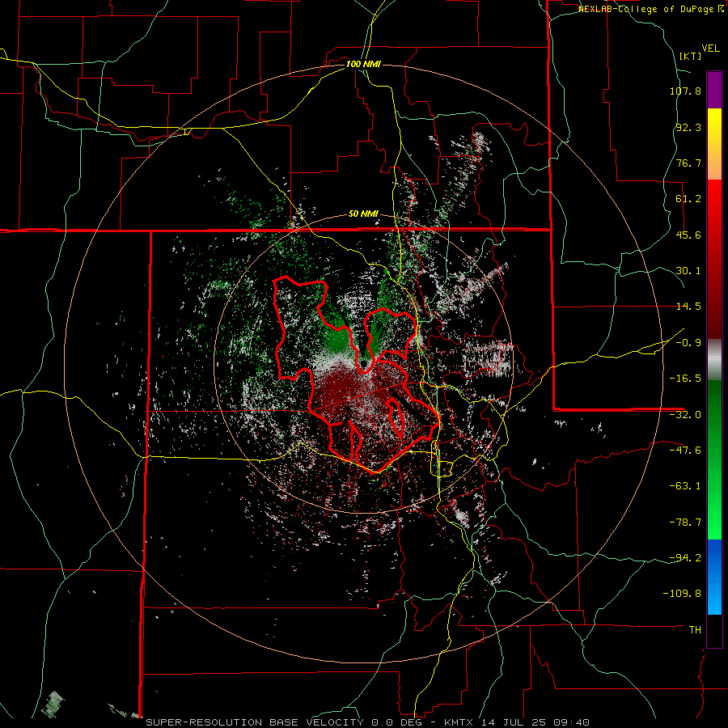Click the 107.8 velocity scale value
Image resolution: width=728 pixels, height=728 pixels.
click(x=685, y=91)
